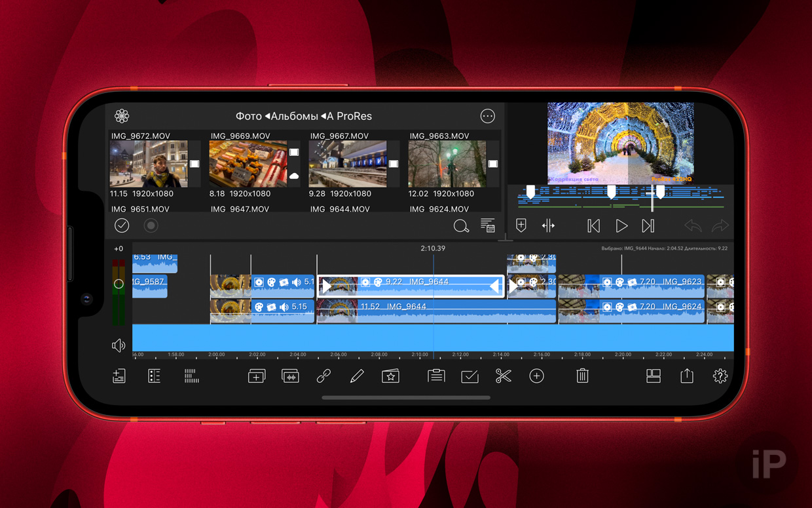Go back to Альбомы in breadcrumb

click(294, 116)
